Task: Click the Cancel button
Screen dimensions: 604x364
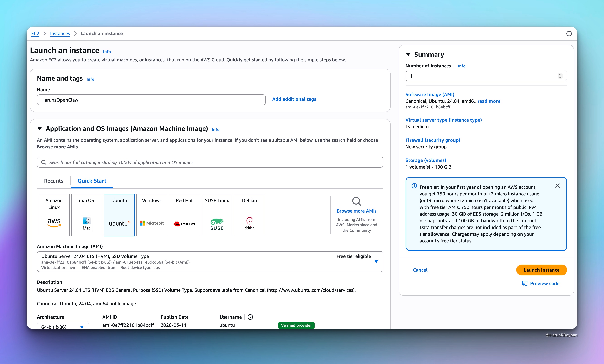Action: tap(420, 270)
